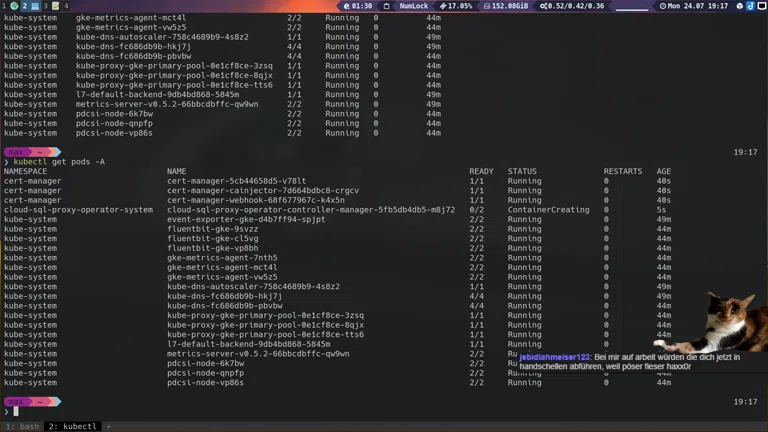This screenshot has height=432, width=768.
Task: Switch to workspace 1 in top bar
Action: (8, 6)
